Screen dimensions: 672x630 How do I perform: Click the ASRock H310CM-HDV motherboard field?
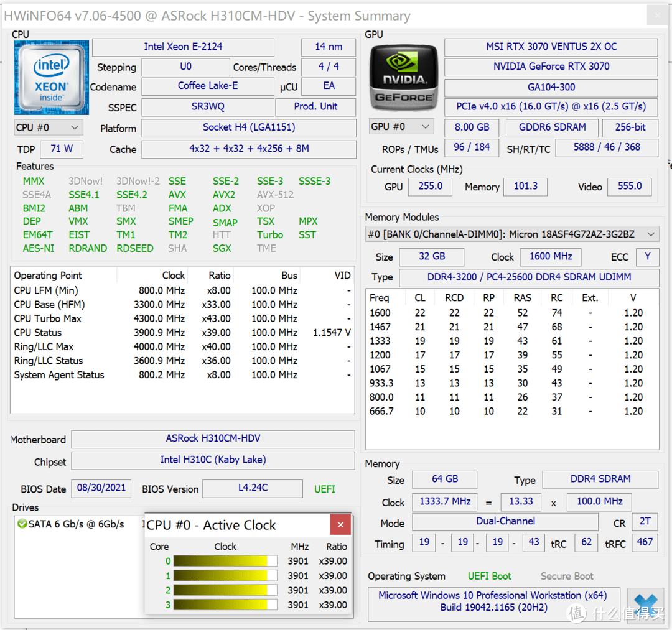coord(213,438)
